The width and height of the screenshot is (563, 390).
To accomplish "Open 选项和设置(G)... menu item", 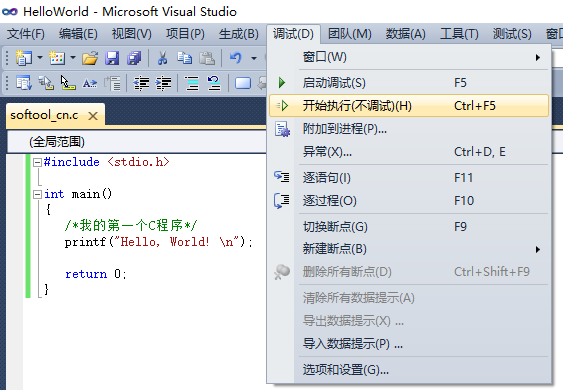I will point(409,370).
